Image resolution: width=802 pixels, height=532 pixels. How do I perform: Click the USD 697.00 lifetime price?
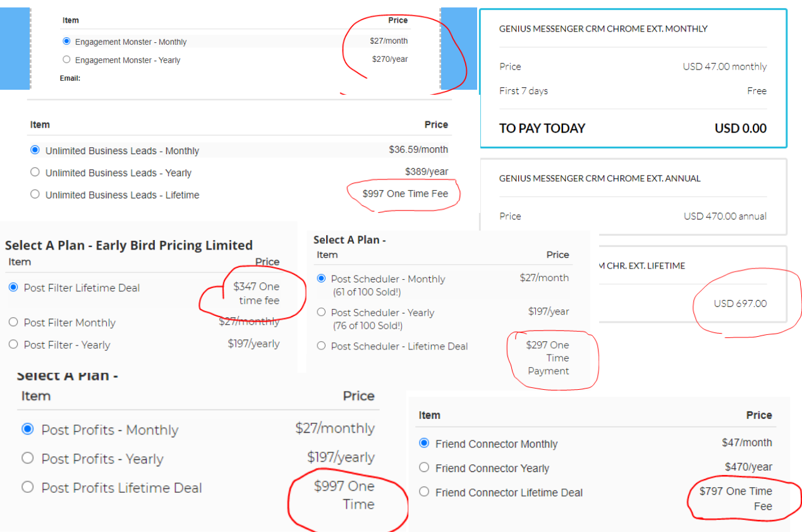coord(740,304)
